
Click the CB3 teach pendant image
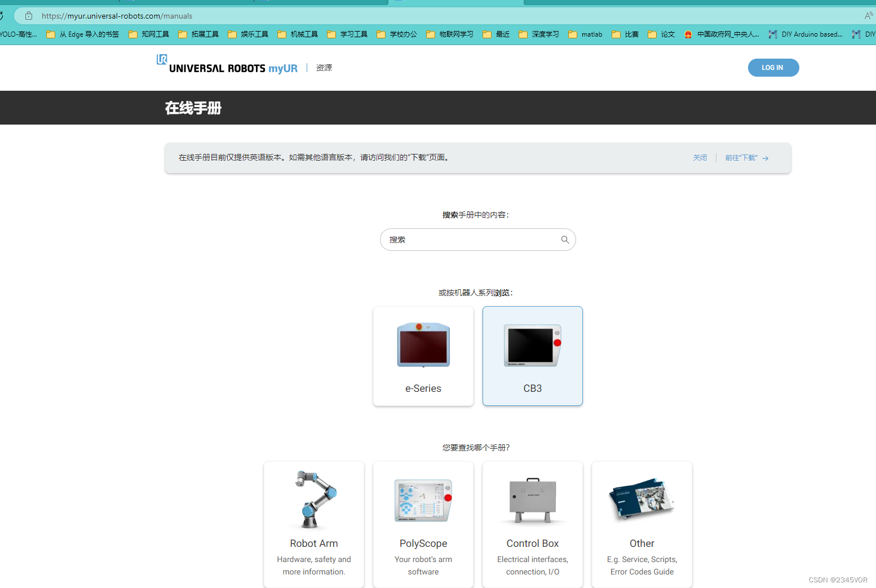533,345
